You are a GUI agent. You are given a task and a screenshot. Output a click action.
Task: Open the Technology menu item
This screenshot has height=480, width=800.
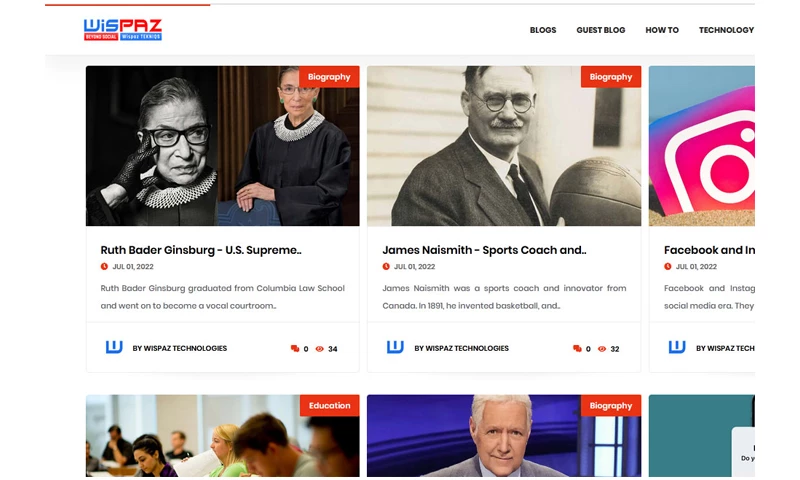click(726, 30)
